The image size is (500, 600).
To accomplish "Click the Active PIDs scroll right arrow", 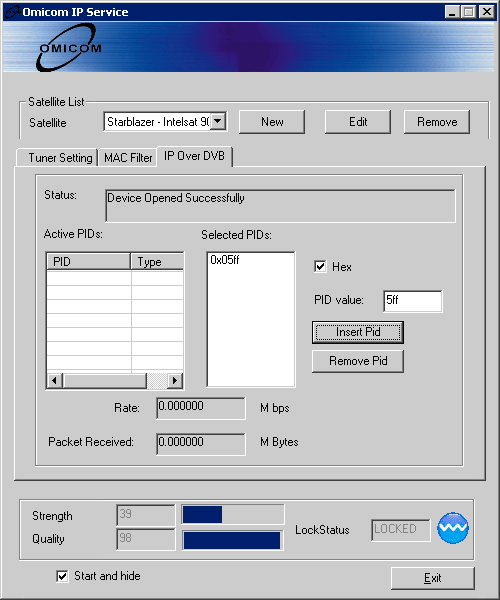I will tap(175, 381).
